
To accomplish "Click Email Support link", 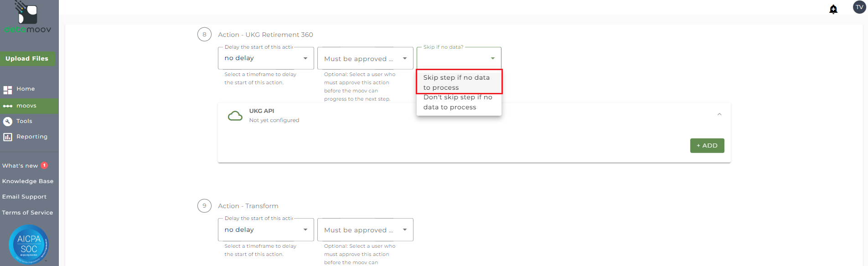I will (24, 197).
